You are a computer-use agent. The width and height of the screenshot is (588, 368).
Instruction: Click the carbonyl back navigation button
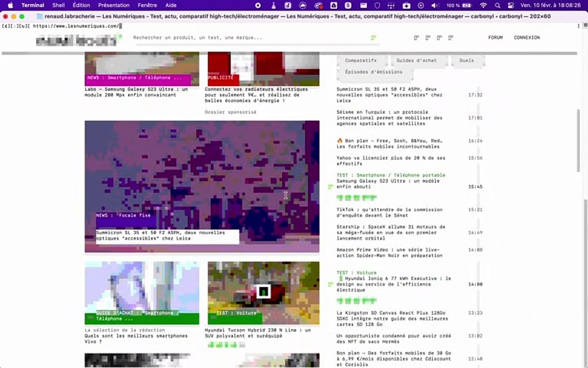(5, 26)
